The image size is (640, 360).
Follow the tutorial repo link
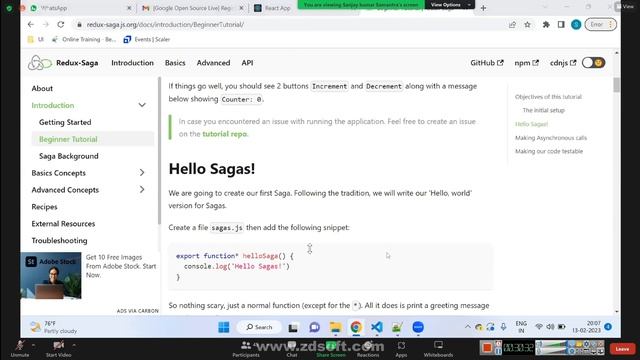pyautogui.click(x=224, y=134)
